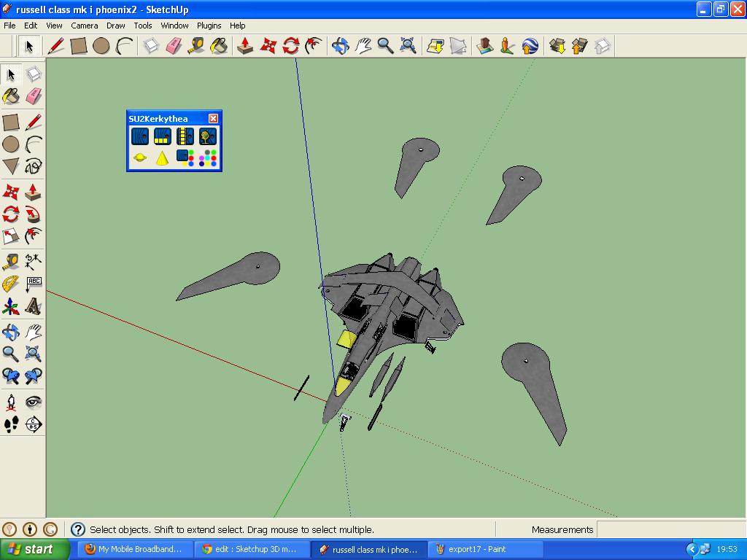This screenshot has height=560, width=747.
Task: Select the Scale tool
Action: coord(10,236)
